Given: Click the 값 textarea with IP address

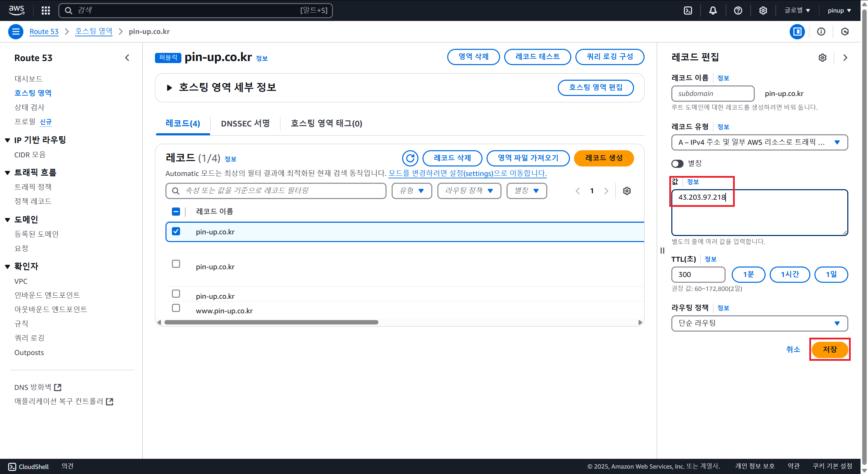Looking at the screenshot, I should pyautogui.click(x=759, y=212).
